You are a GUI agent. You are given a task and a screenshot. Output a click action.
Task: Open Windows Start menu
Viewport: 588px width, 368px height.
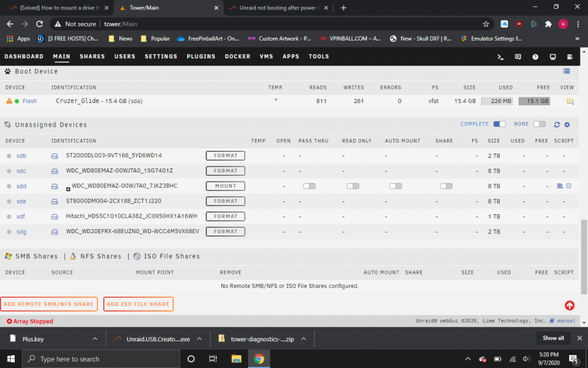tap(11, 359)
